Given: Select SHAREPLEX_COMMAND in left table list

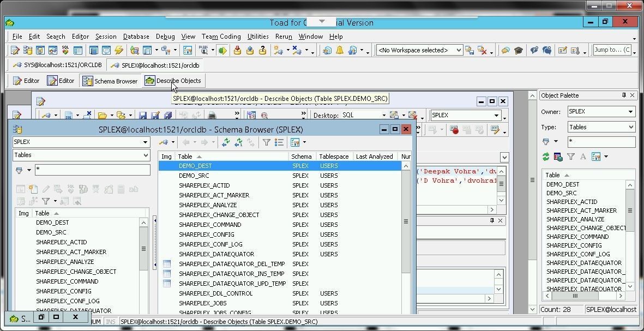Looking at the screenshot, I should [x=67, y=281].
